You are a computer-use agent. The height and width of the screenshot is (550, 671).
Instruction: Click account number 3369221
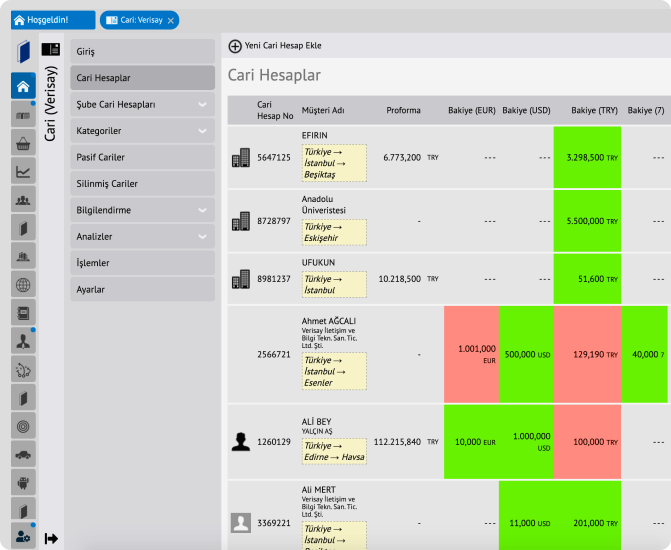(x=273, y=523)
